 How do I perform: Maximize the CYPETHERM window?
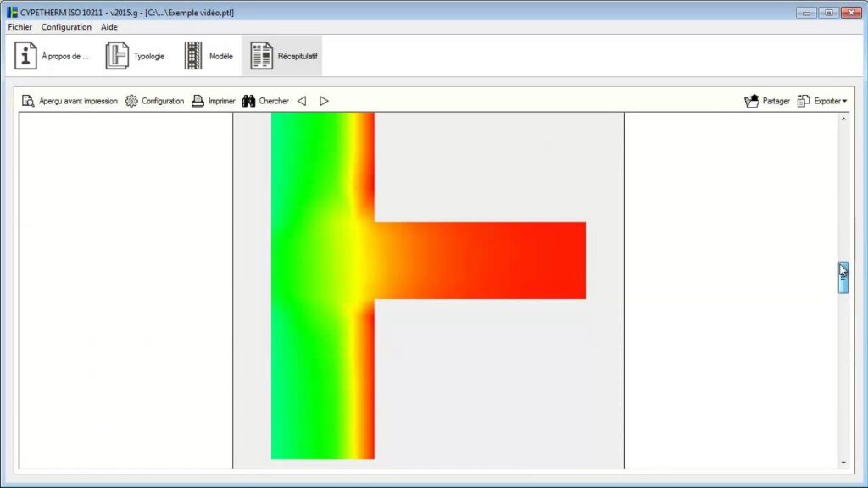coord(828,12)
